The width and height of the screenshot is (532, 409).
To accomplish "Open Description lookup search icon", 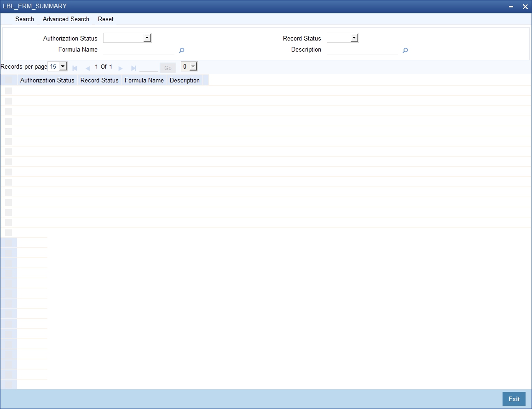I will click(405, 50).
